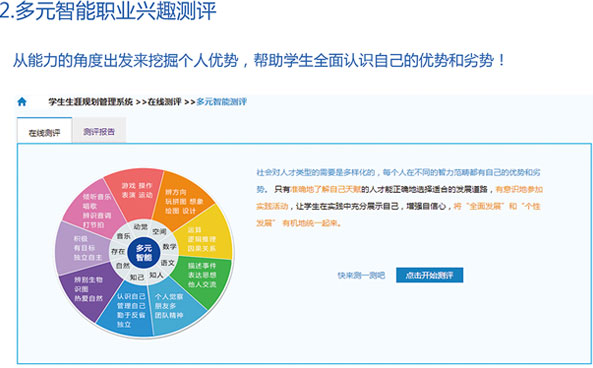The width and height of the screenshot is (593, 368).
Task: Select the 在线测评 tab
Action: tap(45, 132)
